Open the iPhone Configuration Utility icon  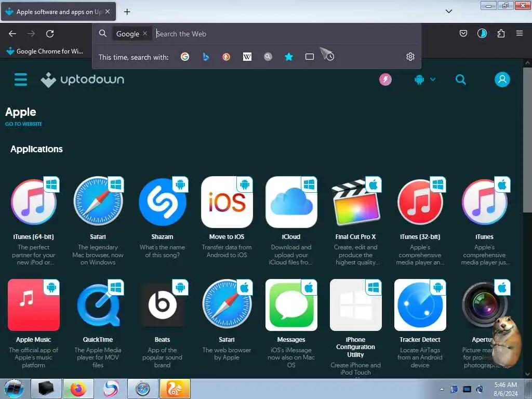pos(355,305)
